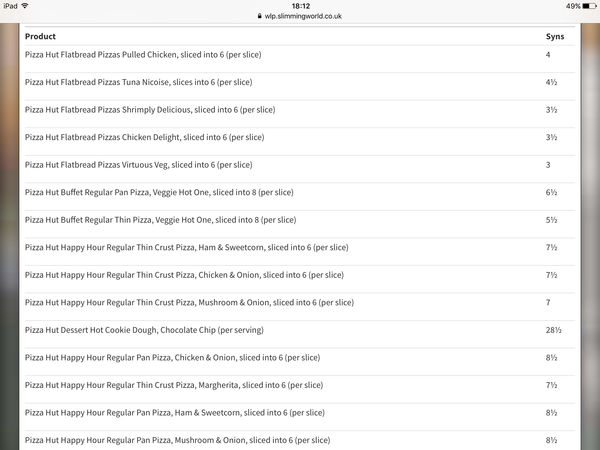Click Syns value 3½ for Shrimply Delicious
600x450 pixels.
pyautogui.click(x=551, y=110)
